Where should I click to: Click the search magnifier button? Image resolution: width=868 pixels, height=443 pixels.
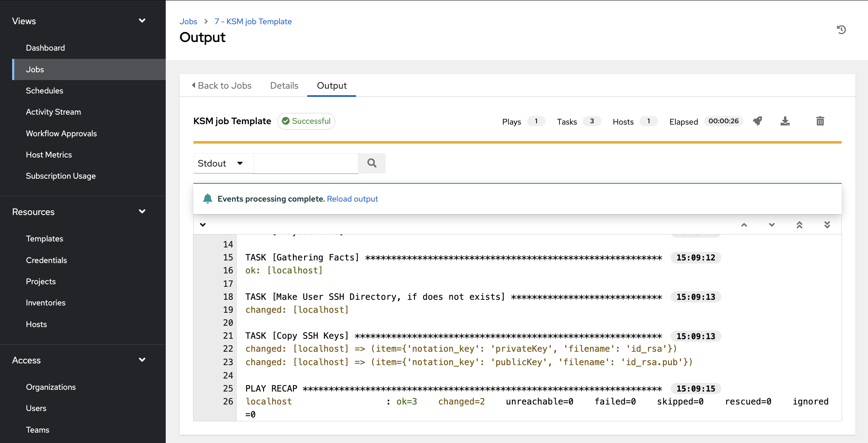(x=372, y=163)
